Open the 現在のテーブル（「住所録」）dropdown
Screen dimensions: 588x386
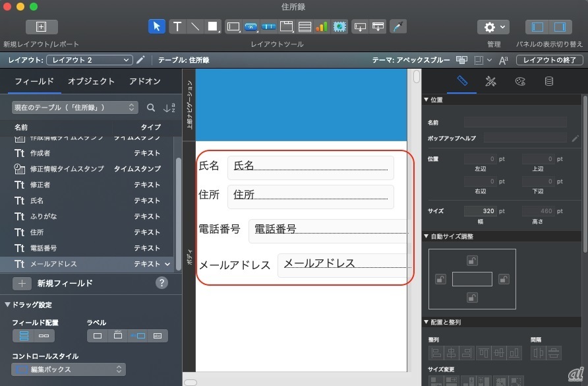click(74, 108)
